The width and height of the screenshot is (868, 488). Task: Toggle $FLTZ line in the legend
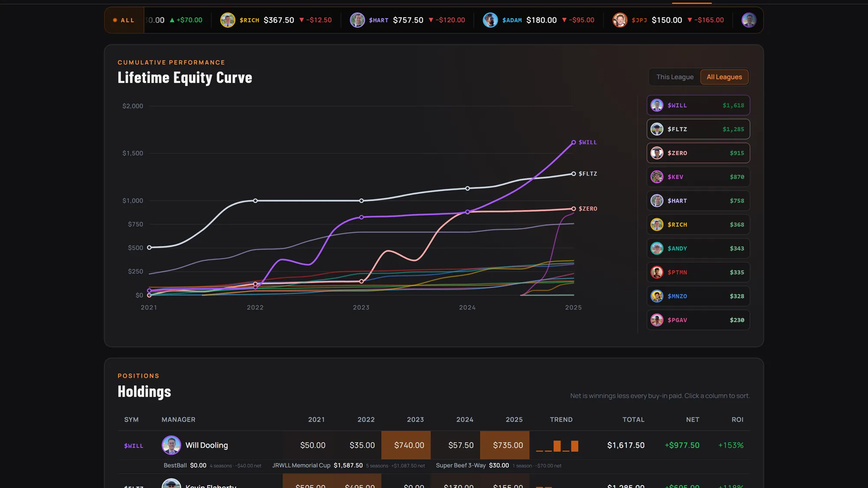[x=698, y=129]
